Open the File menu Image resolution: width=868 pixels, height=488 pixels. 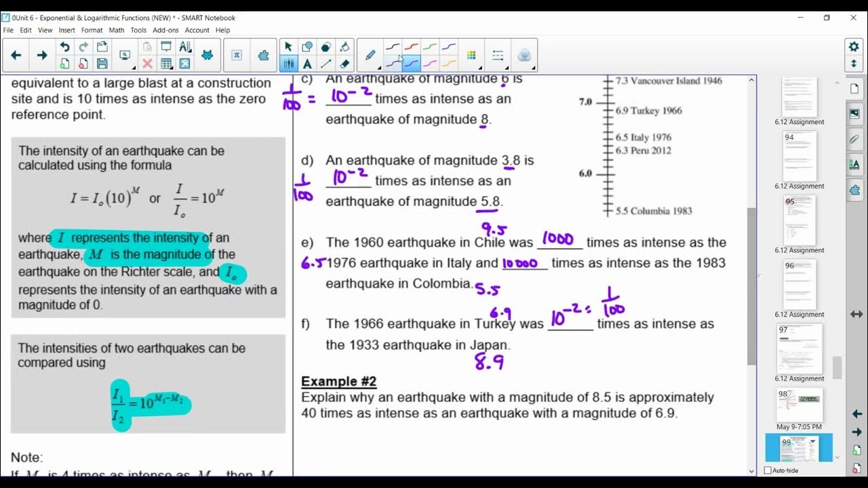tap(8, 30)
